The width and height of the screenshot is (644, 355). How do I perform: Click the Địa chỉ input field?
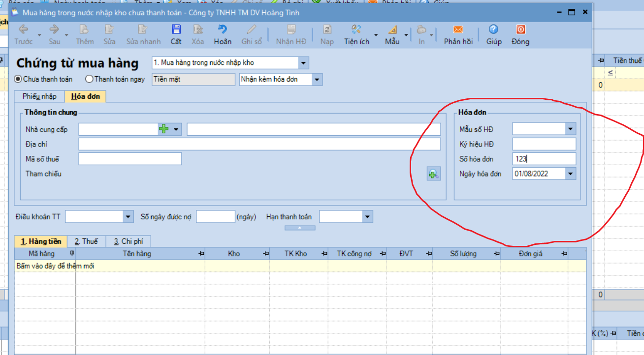coord(259,144)
